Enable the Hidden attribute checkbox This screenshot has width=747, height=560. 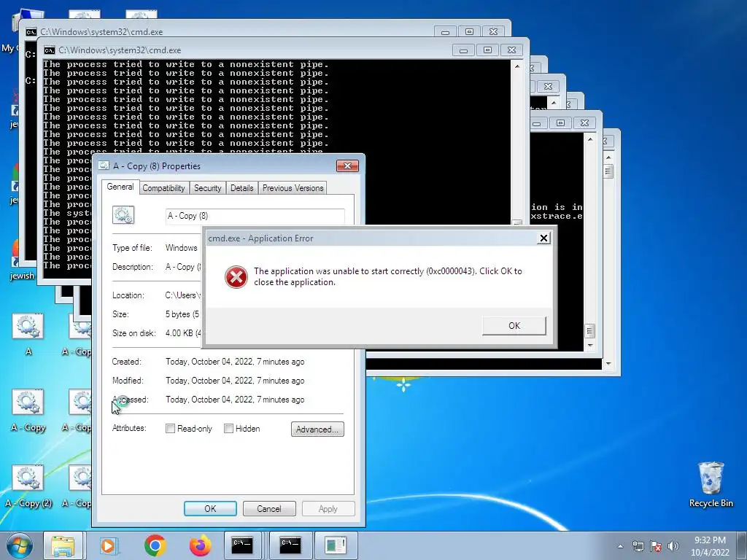228,429
